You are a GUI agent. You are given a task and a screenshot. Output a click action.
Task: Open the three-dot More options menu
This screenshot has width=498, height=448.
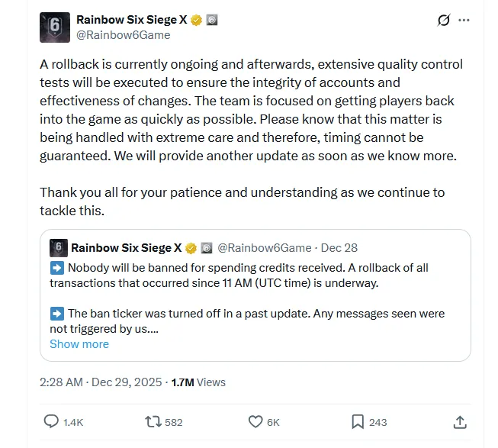tap(464, 21)
